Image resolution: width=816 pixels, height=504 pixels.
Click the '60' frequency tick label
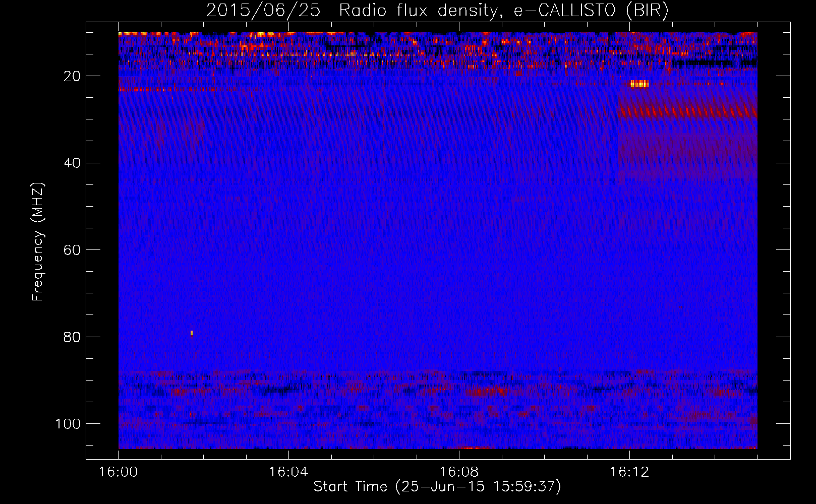[73, 250]
